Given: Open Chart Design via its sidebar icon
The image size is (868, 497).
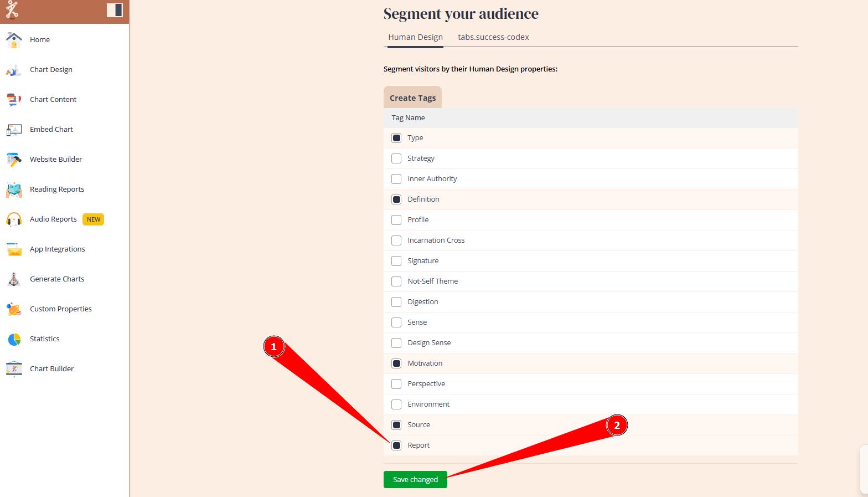Looking at the screenshot, I should click(14, 70).
